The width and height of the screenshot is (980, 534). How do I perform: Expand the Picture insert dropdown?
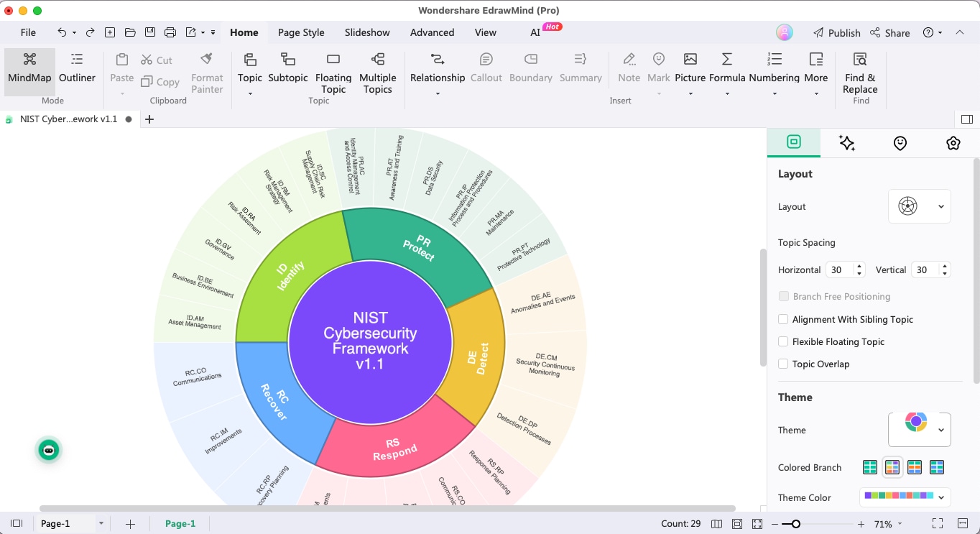coord(690,93)
